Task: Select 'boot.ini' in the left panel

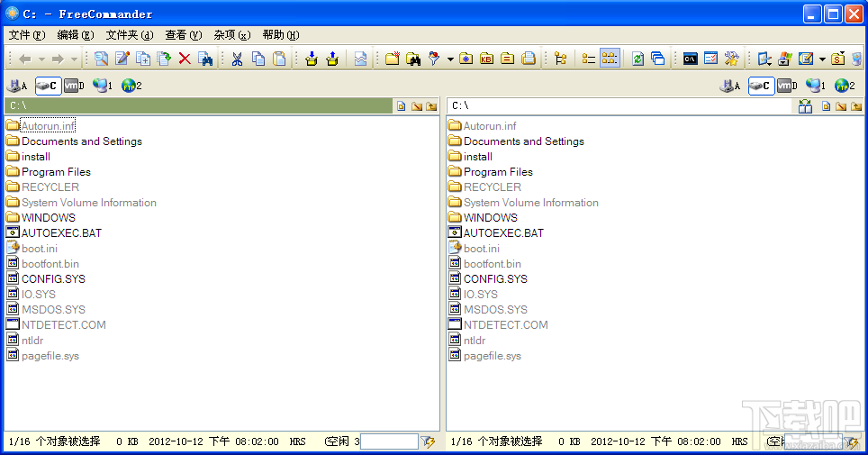Action: tap(40, 249)
